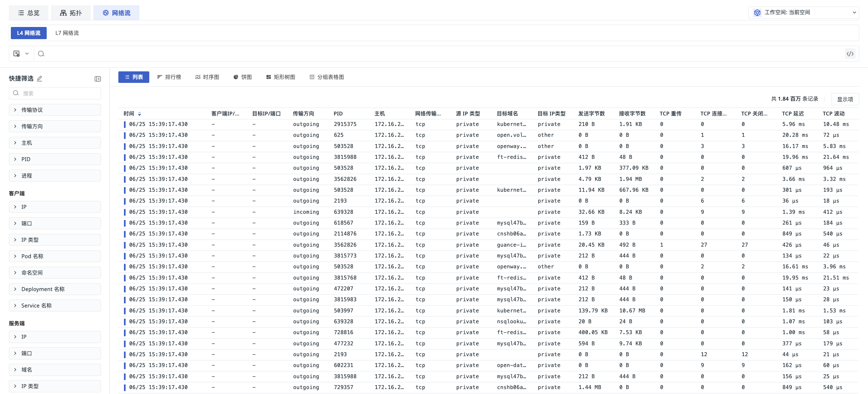
Task: Click the PID 477232 cell
Action: click(343, 343)
